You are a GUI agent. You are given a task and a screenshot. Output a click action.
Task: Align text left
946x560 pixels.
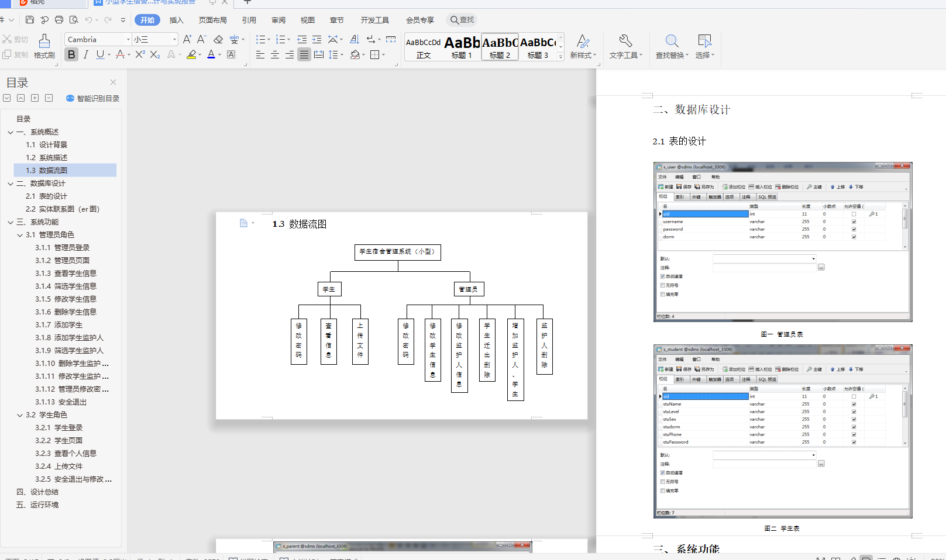tap(260, 54)
